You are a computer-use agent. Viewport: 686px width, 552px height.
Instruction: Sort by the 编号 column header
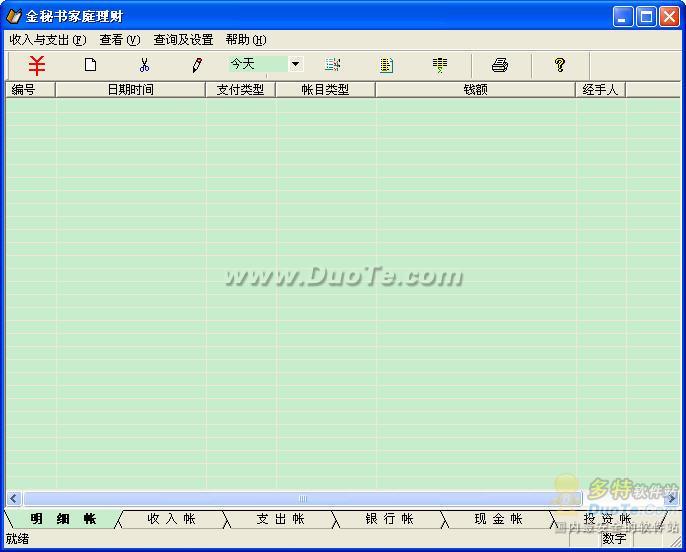tap(30, 90)
